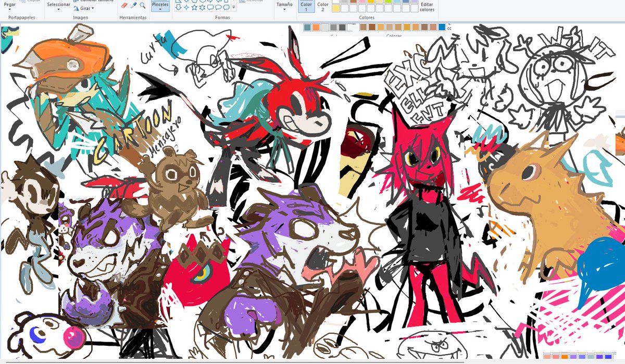625x364 pixels.
Task: Pick the yellow custom color swatch
Action: [336, 8]
